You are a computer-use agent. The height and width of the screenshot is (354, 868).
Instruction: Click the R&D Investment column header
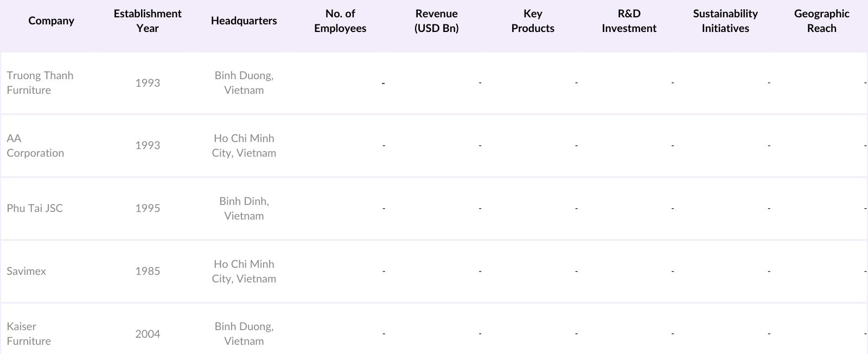(x=629, y=21)
